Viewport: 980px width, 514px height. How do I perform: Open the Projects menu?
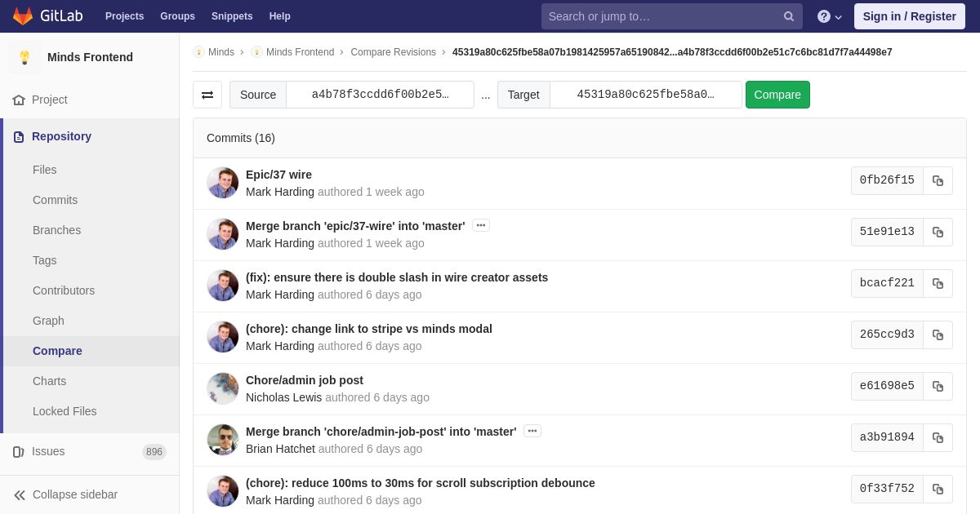(x=124, y=16)
